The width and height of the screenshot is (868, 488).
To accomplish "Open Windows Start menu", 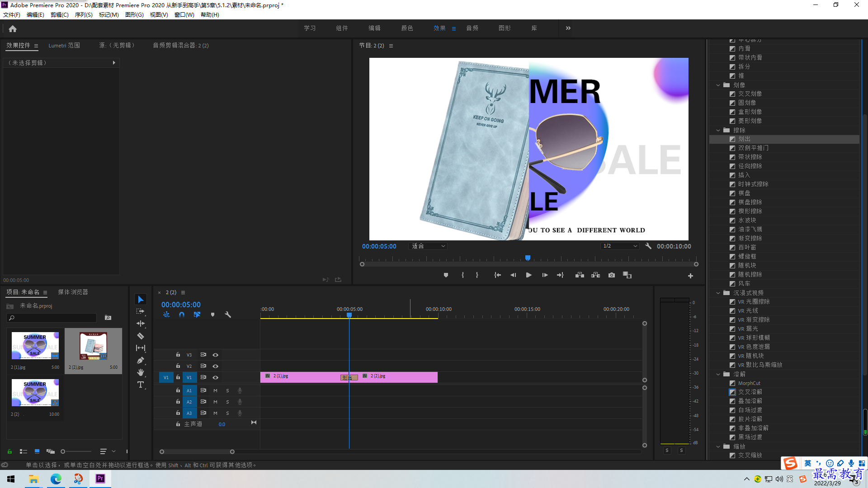I will tap(11, 479).
